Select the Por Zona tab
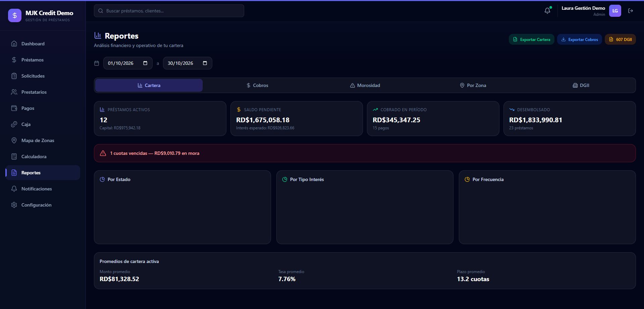 pos(473,85)
